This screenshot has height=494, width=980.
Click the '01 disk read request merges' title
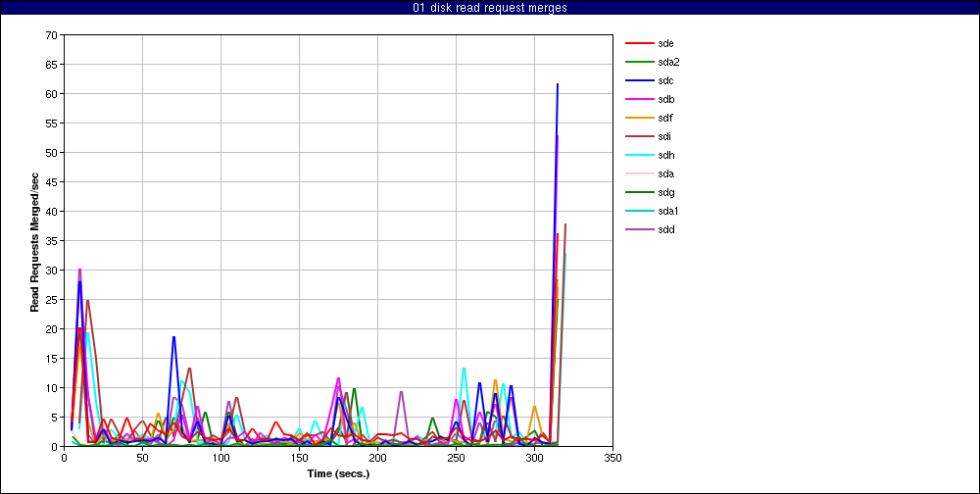tap(489, 8)
